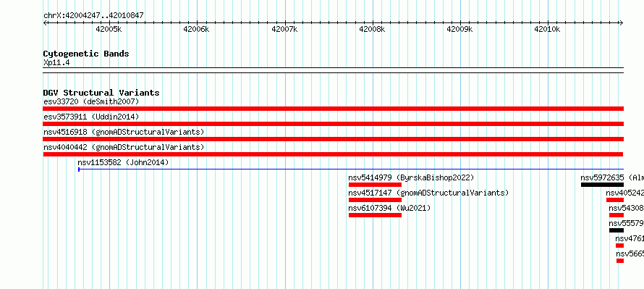Select the DGV Structural Variants track title
Image resolution: width=644 pixels, height=289 pixels.
[101, 93]
